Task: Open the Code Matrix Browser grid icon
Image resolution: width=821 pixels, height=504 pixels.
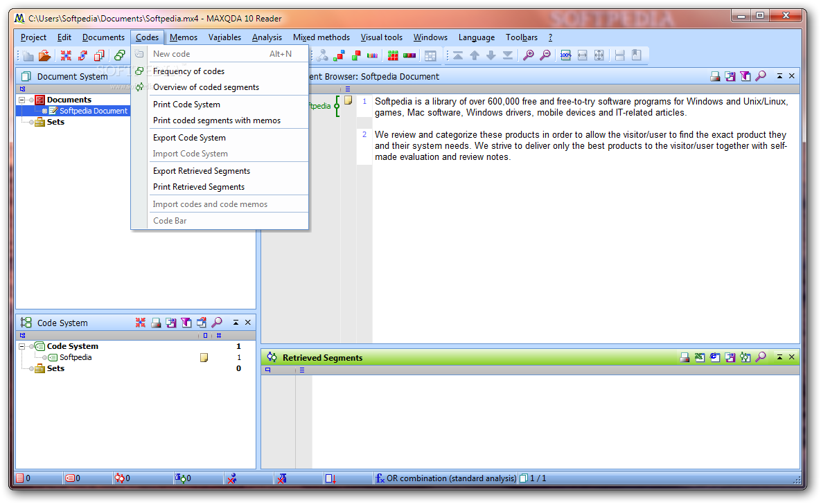Action: click(394, 55)
